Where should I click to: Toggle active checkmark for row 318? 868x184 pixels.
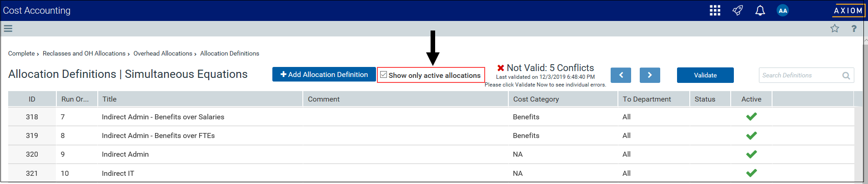pyautogui.click(x=752, y=117)
